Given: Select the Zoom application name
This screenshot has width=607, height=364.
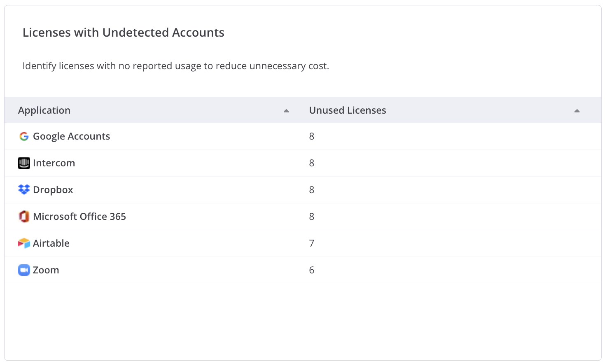Looking at the screenshot, I should [46, 270].
